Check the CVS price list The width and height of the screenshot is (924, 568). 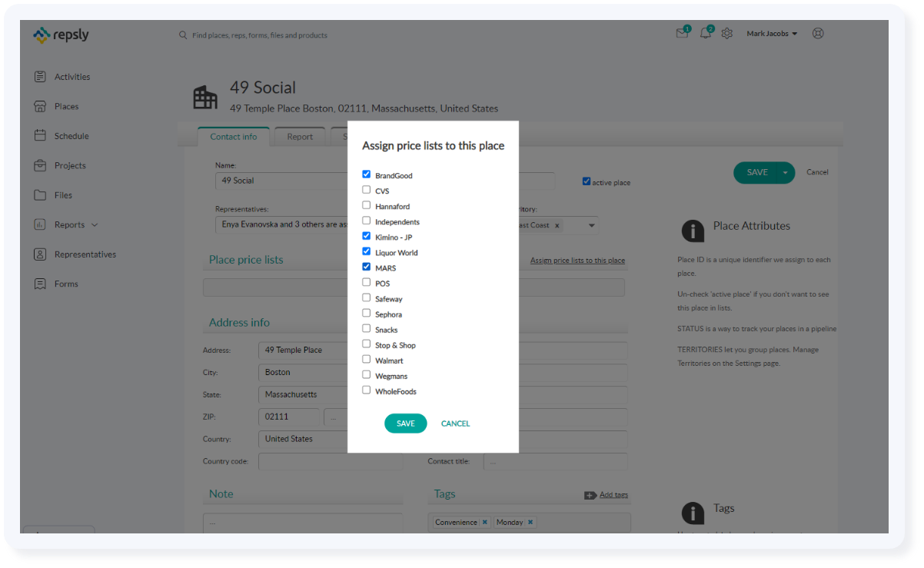pyautogui.click(x=367, y=190)
